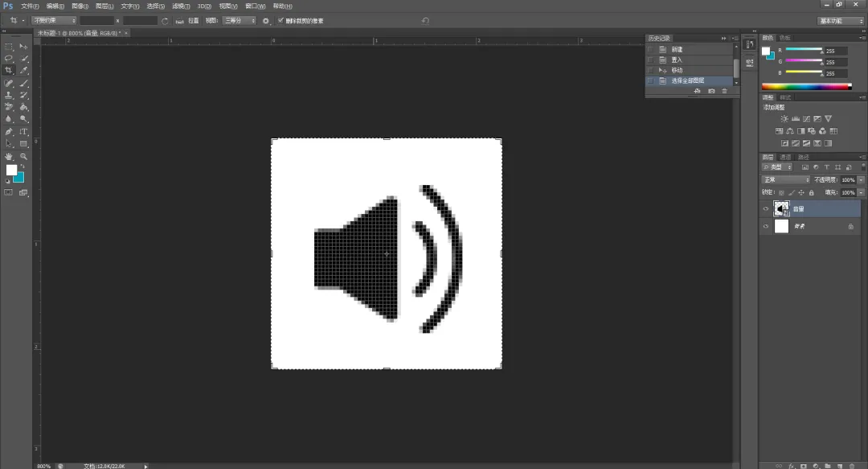Open the layer filter type dropdown
Screen dimensions: 868x469
click(778, 167)
